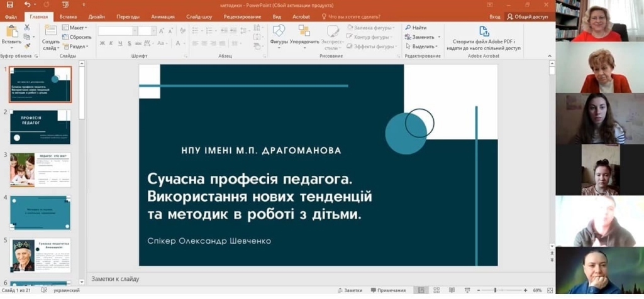Open the Acrobat tab
This screenshot has width=644, height=299.
click(x=301, y=17)
